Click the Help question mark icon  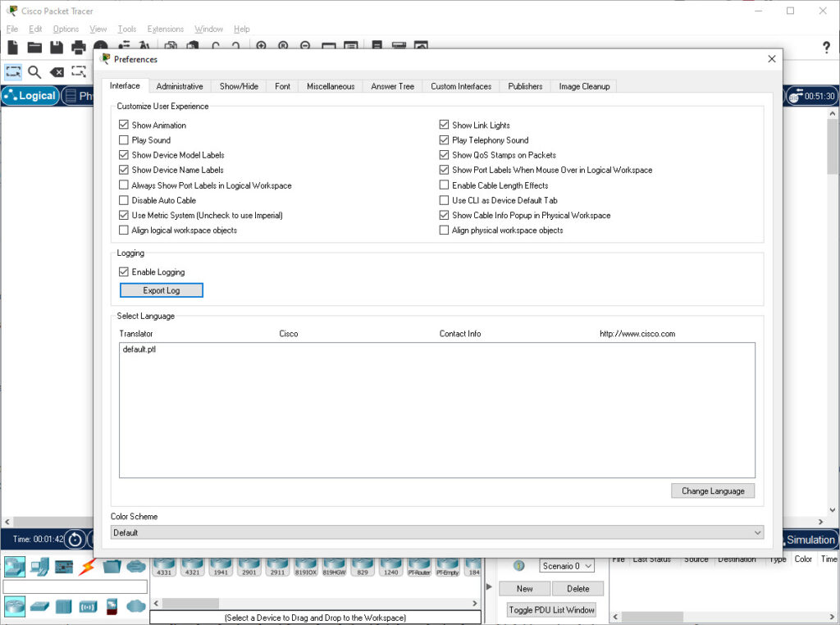(826, 48)
